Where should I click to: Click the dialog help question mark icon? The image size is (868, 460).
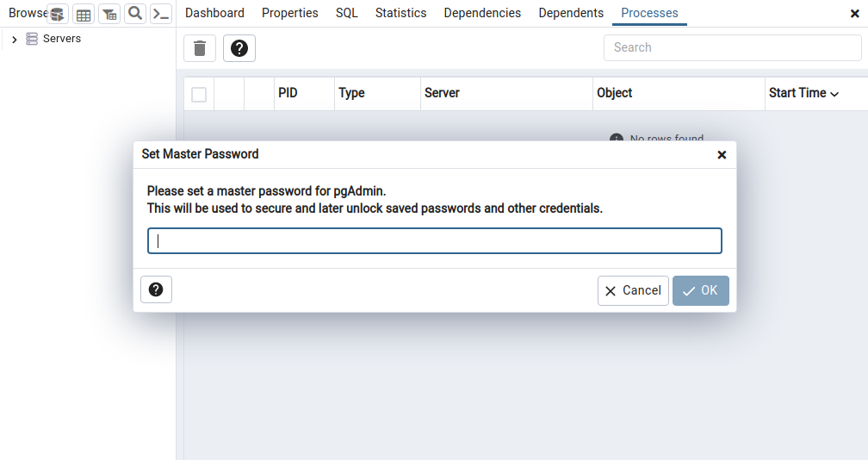[x=156, y=289]
